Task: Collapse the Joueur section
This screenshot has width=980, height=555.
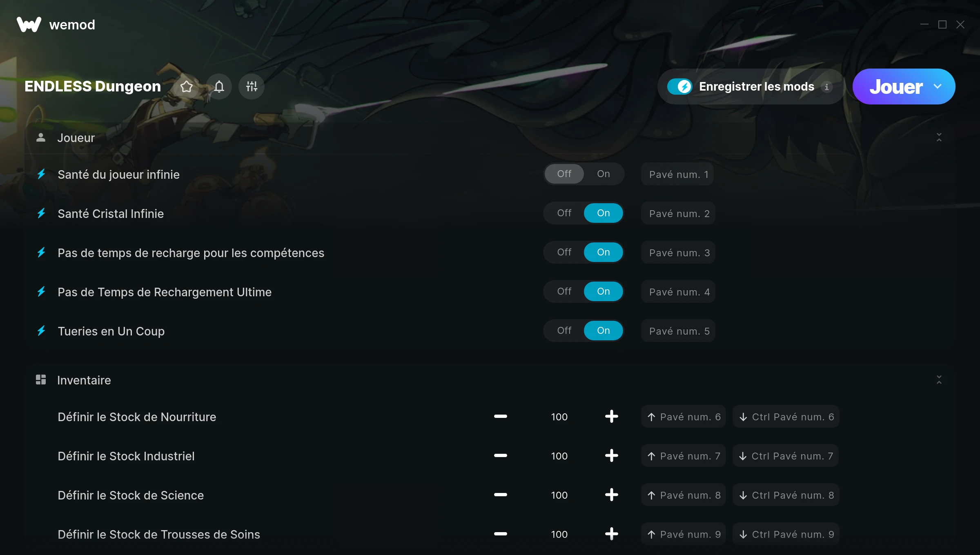Action: (939, 138)
